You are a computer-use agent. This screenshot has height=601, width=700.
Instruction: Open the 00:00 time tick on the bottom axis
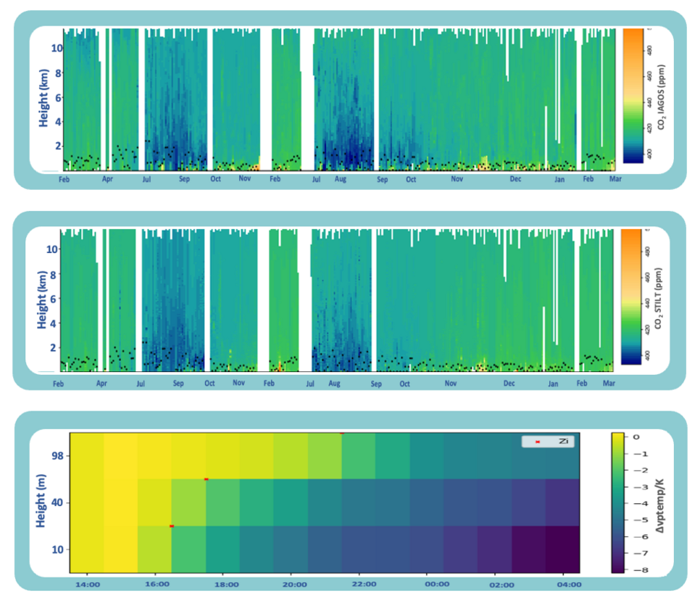[436, 583]
